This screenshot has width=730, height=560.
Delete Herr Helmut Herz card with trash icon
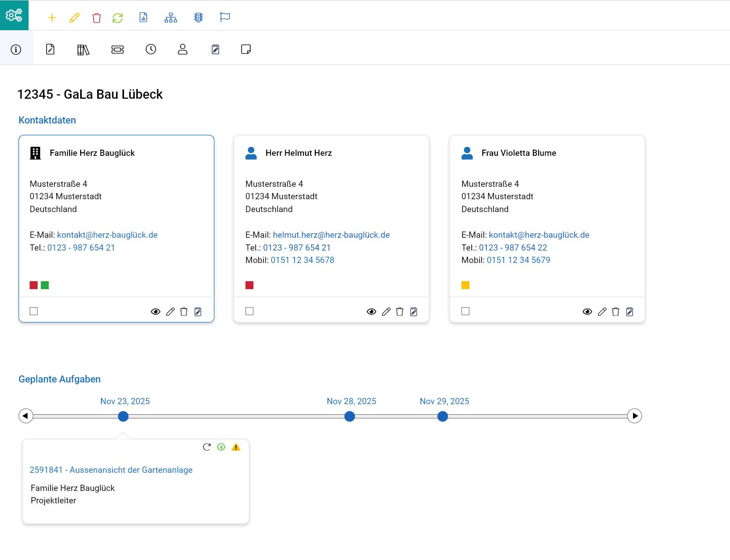click(x=400, y=312)
